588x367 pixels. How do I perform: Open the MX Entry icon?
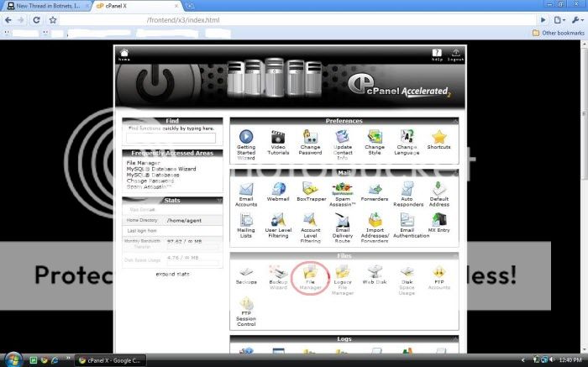(x=439, y=223)
